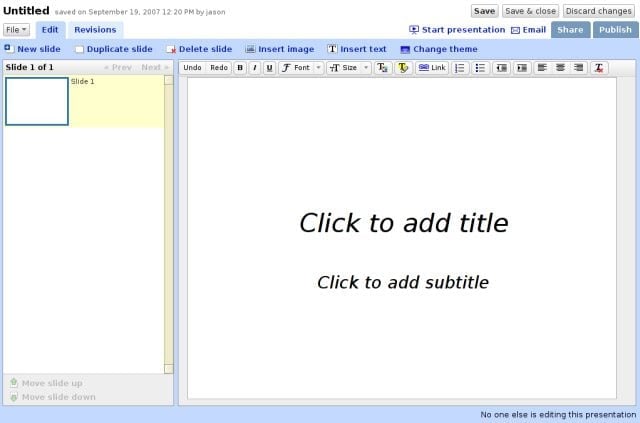Click the Link toolbar button

pos(432,68)
